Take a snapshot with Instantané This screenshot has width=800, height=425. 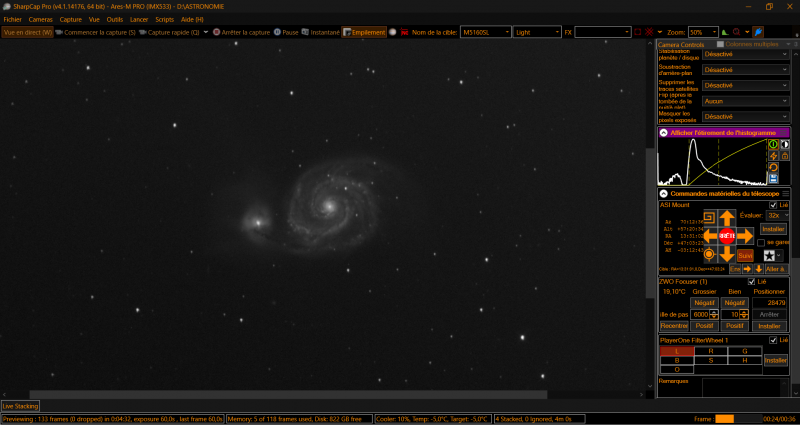[320, 32]
